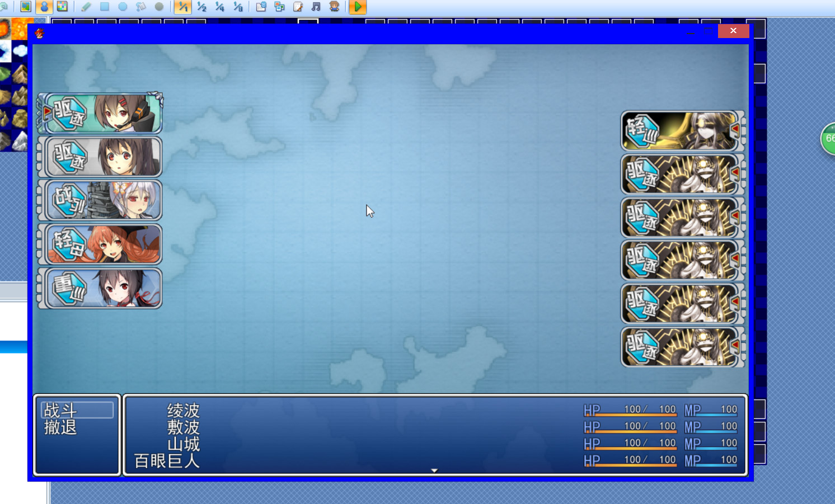Viewport: 835px width, 504px height.
Task: Start Playtest with the green play icon
Action: point(358,7)
